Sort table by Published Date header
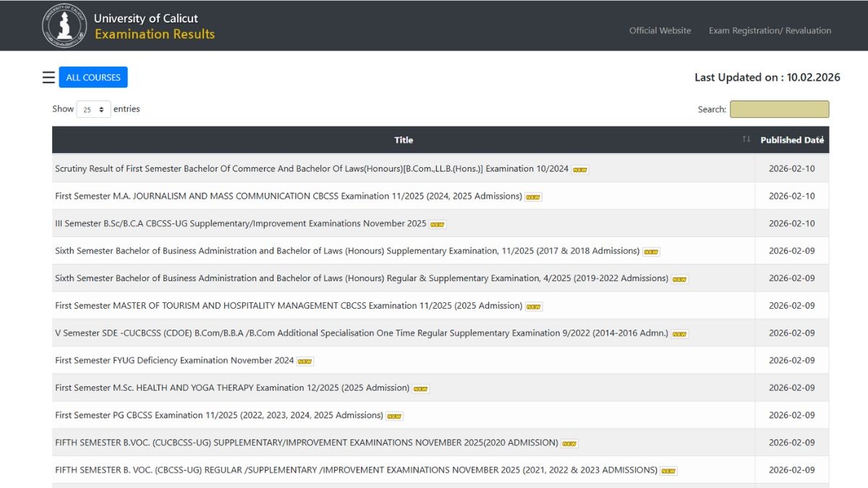The width and height of the screenshot is (868, 488). 791,140
